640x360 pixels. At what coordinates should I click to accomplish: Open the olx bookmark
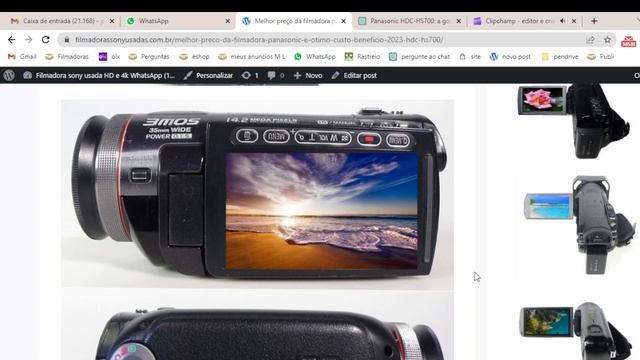[109, 56]
